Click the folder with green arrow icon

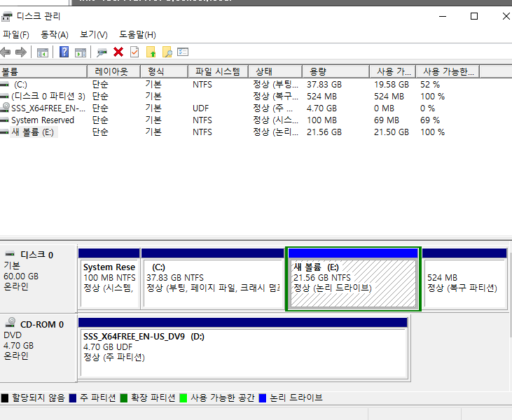pos(151,52)
